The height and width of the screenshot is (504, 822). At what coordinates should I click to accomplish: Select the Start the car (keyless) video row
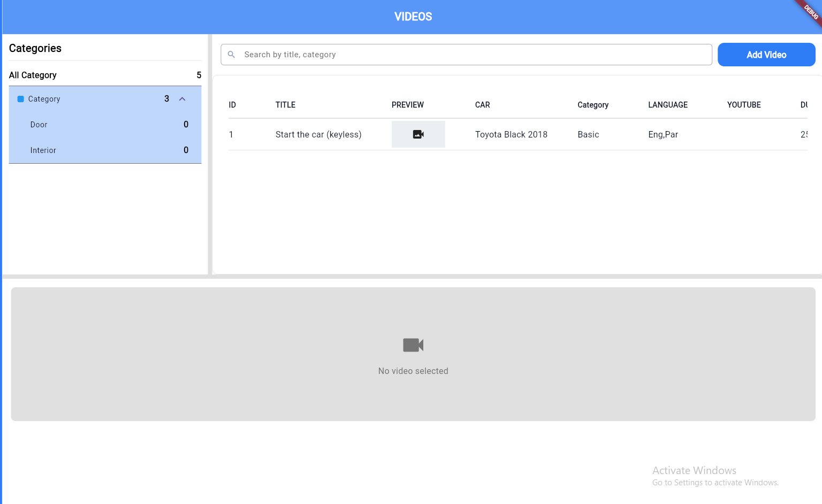pos(318,134)
